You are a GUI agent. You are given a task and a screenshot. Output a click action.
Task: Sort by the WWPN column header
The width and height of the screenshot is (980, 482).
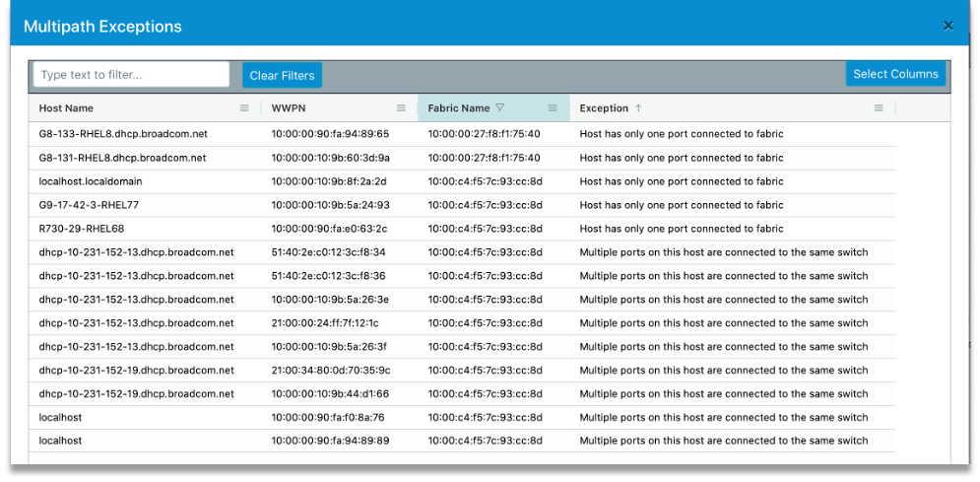[x=289, y=108]
